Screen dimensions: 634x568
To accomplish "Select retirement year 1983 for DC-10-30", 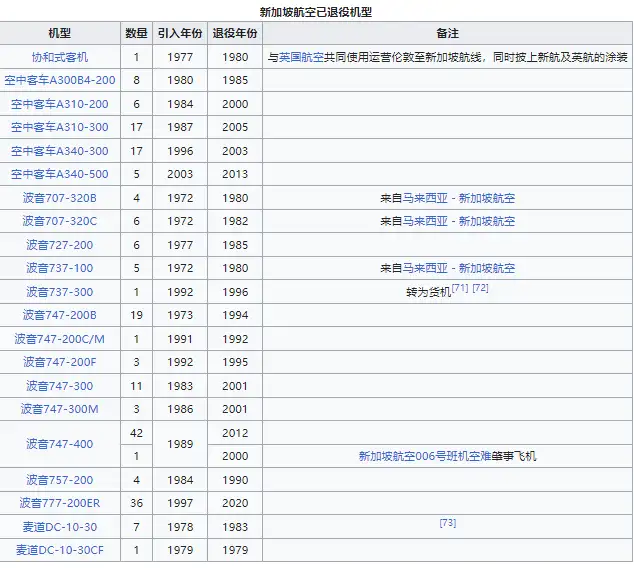I will [235, 527].
